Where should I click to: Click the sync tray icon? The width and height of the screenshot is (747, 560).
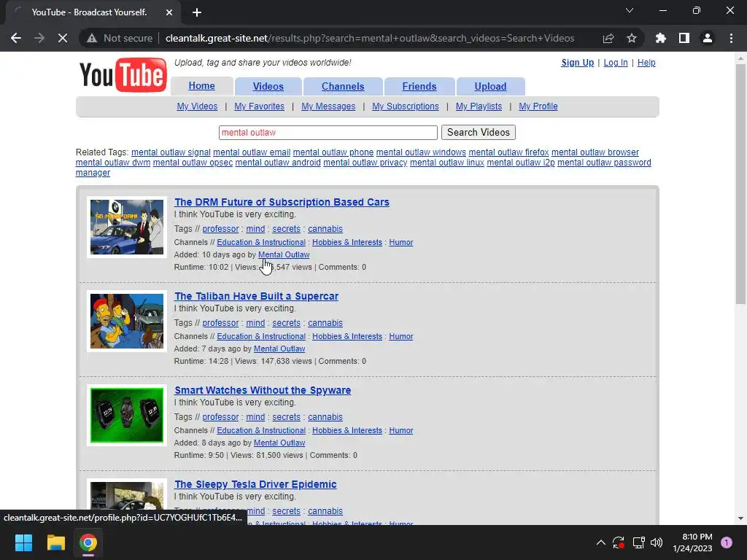619,542
